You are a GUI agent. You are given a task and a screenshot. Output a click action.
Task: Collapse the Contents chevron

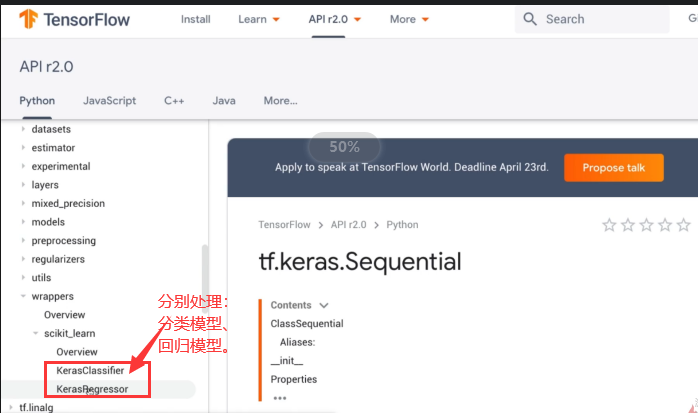click(x=324, y=305)
